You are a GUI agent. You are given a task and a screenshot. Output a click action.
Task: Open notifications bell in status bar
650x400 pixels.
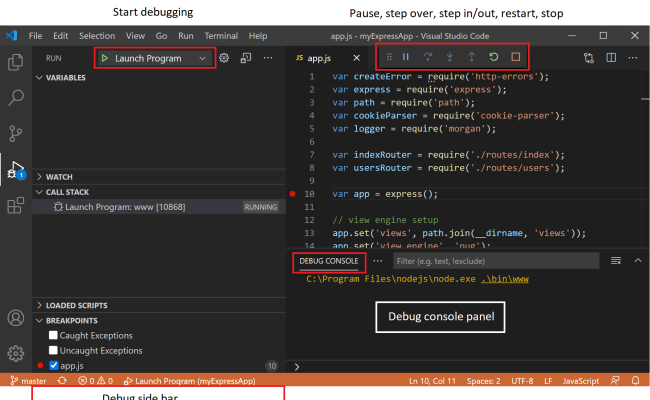[x=635, y=381]
